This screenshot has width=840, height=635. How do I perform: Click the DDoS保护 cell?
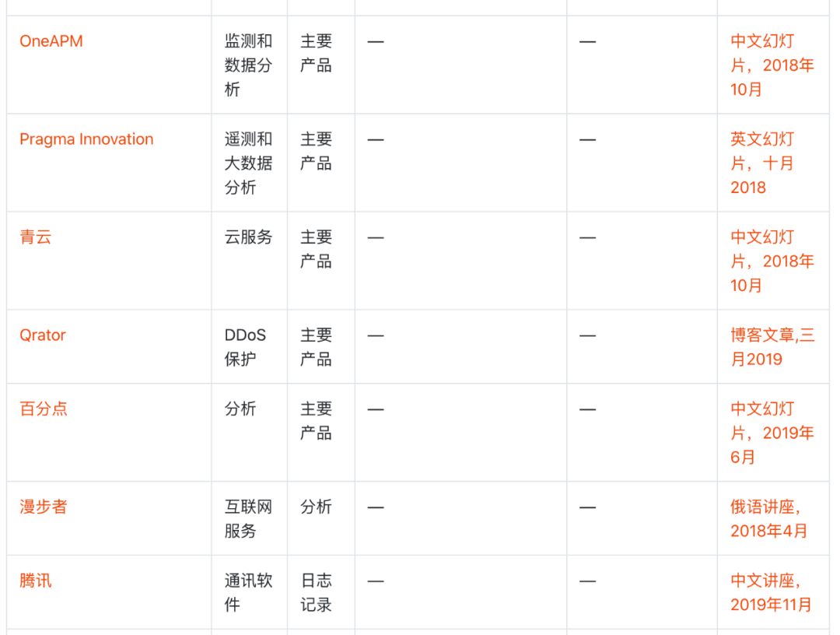pos(245,347)
